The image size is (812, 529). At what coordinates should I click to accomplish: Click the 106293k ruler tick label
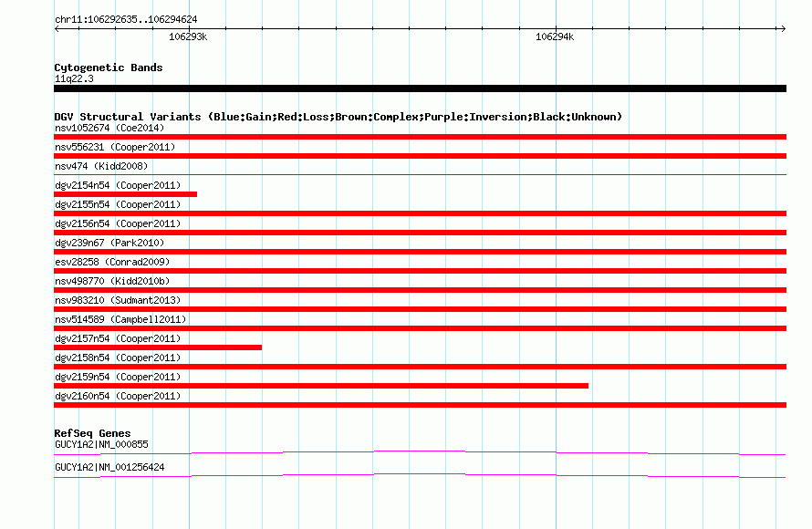[188, 36]
